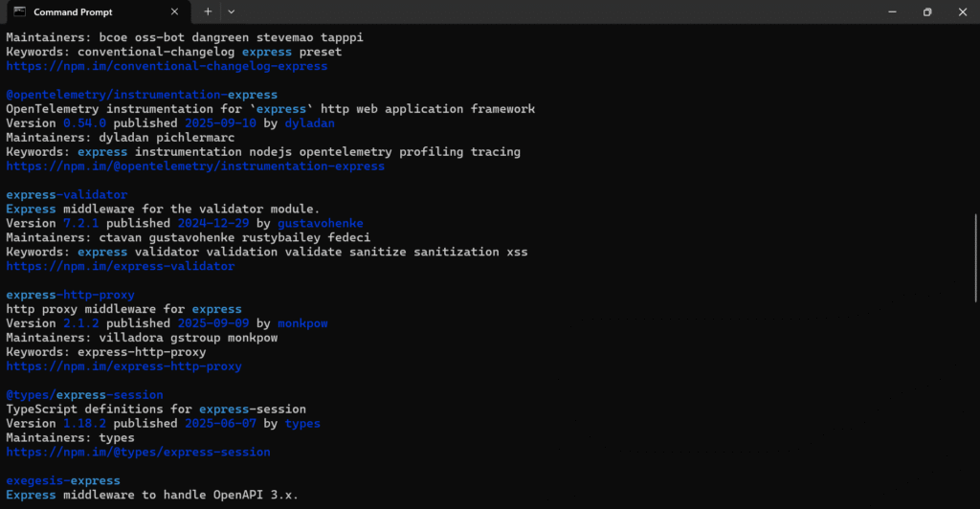Restore down the terminal window

click(926, 11)
